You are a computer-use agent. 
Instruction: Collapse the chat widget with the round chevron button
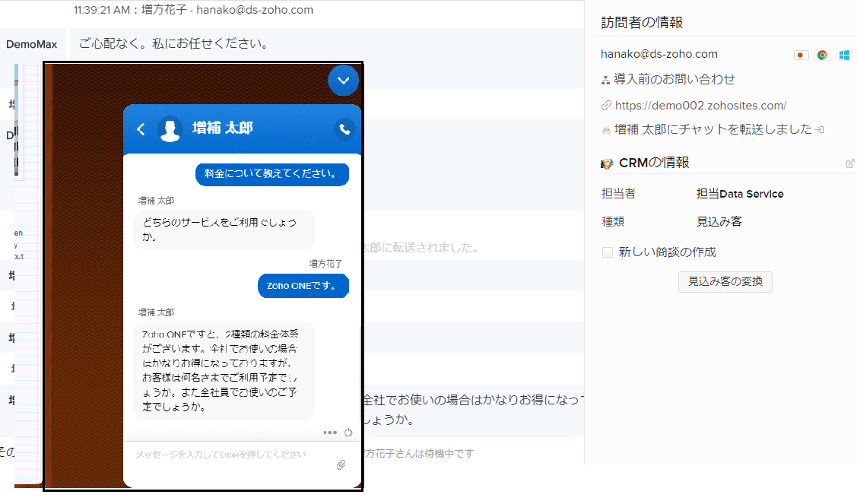343,80
